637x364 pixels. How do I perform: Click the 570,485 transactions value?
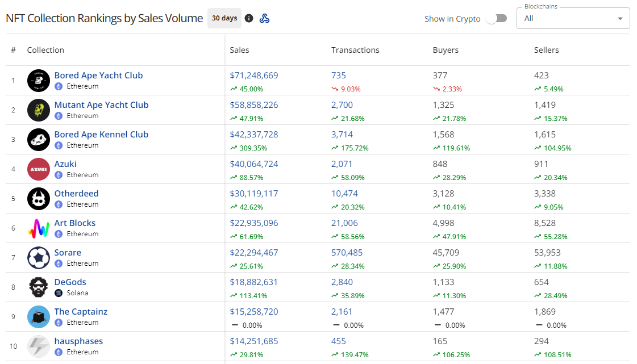click(347, 252)
